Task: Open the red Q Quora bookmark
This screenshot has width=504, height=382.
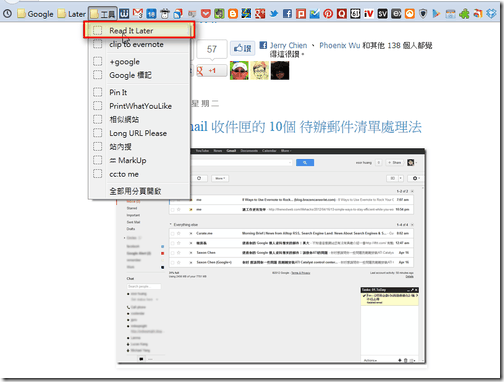Action: point(342,14)
